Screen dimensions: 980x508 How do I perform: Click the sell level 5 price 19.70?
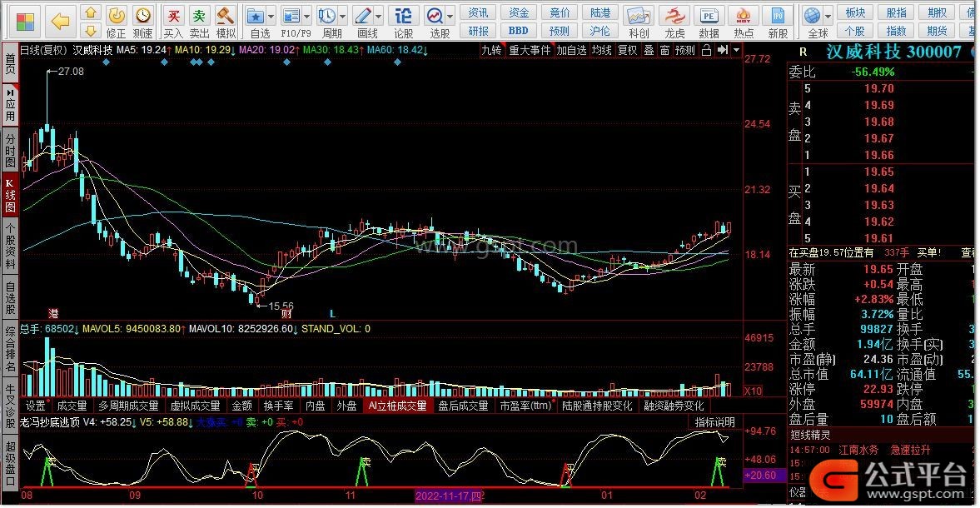click(x=878, y=89)
